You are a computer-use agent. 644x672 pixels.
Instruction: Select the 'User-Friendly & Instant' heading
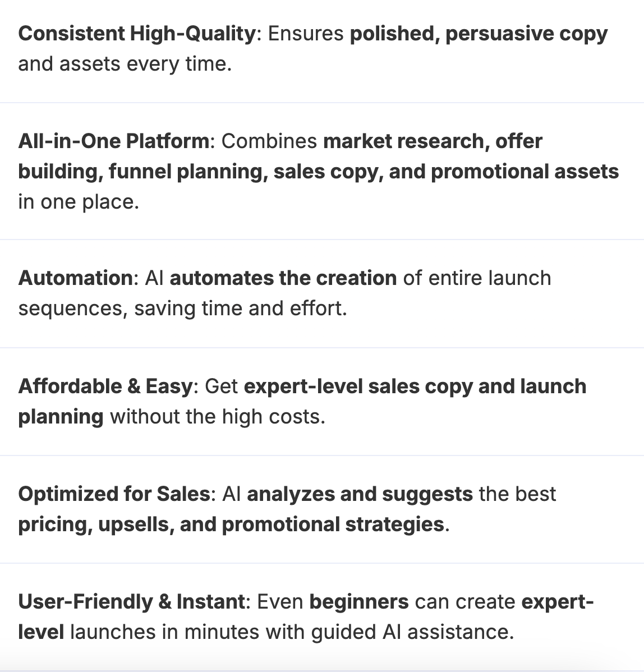pos(131,602)
